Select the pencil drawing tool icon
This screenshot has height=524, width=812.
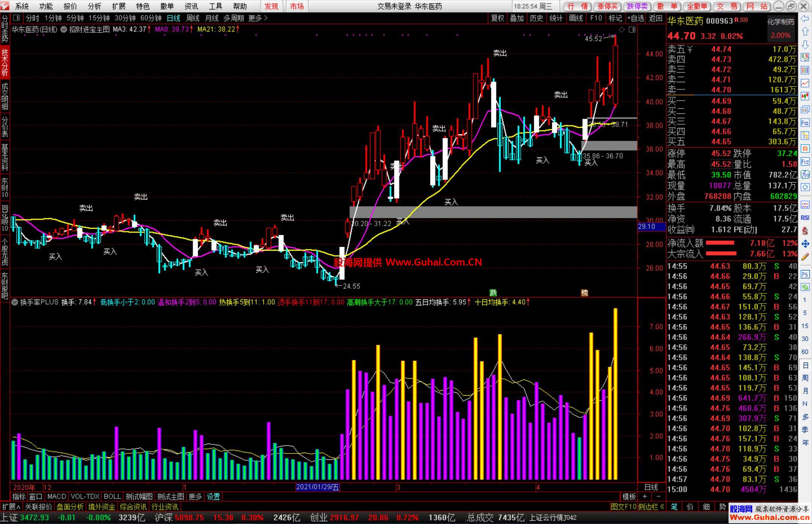(805, 257)
